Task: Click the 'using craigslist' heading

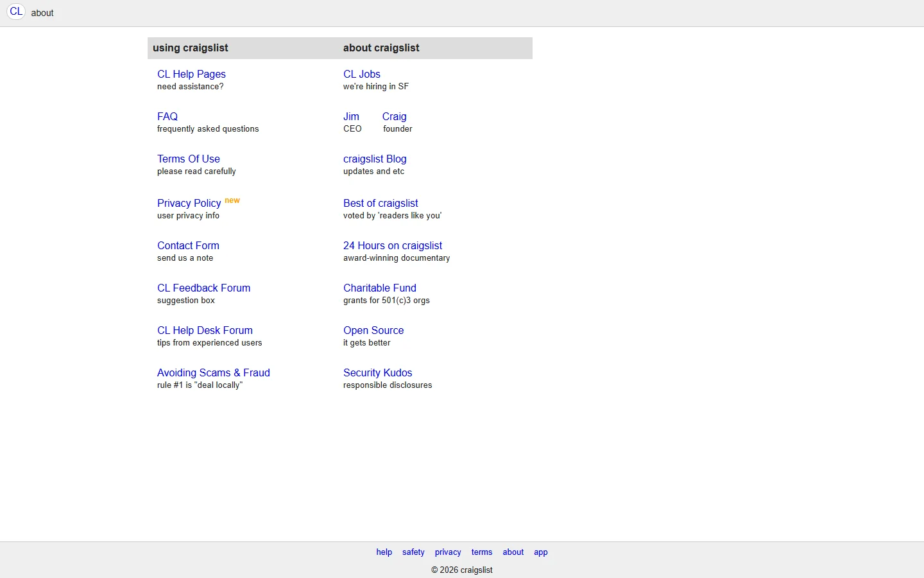Action: pyautogui.click(x=191, y=48)
